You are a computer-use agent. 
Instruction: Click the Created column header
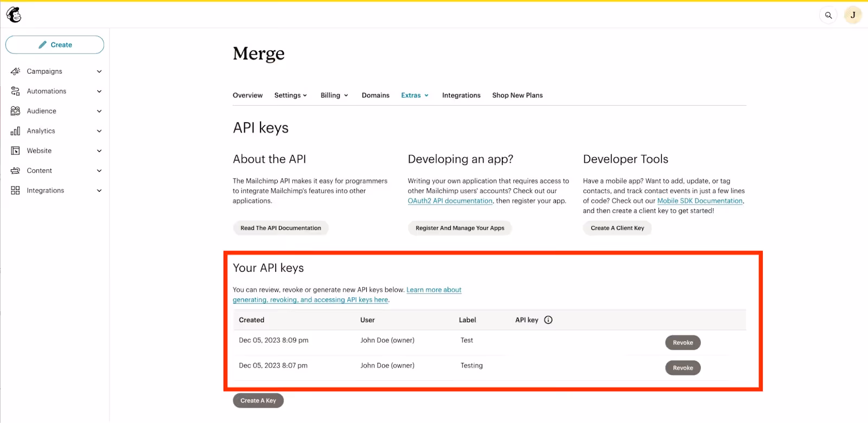point(252,320)
